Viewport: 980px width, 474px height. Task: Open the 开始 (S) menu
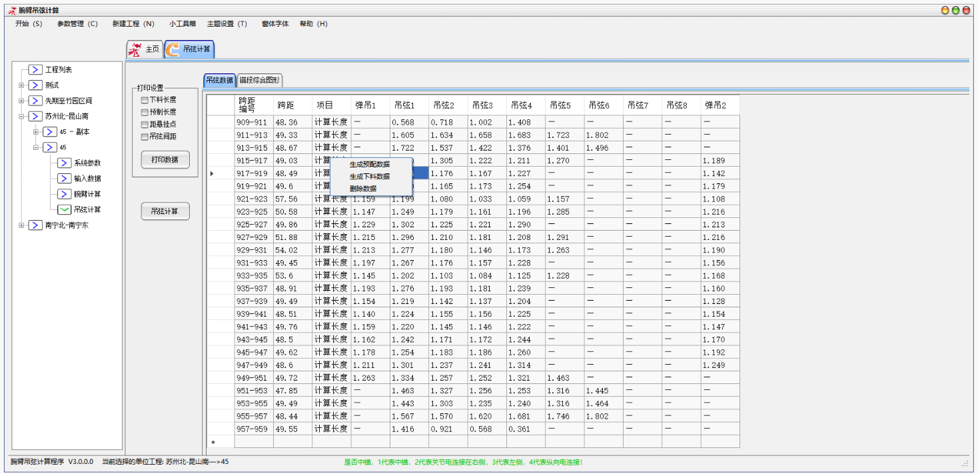coord(29,24)
